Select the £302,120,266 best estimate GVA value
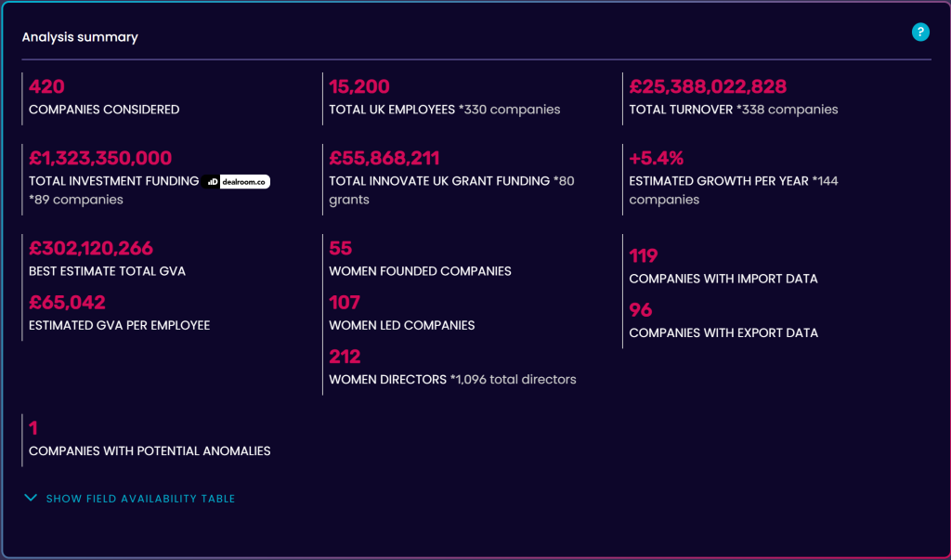Viewport: 951px width, 560px height. point(91,249)
